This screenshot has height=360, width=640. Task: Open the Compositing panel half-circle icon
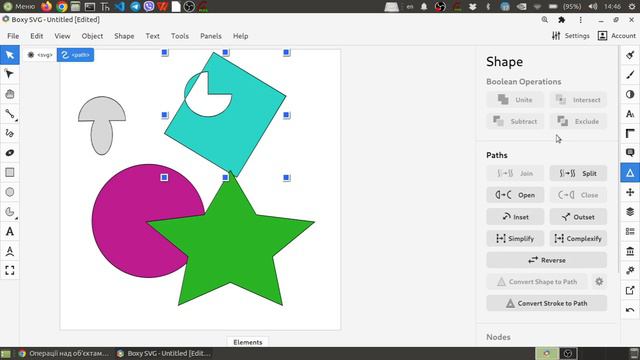pos(630,94)
